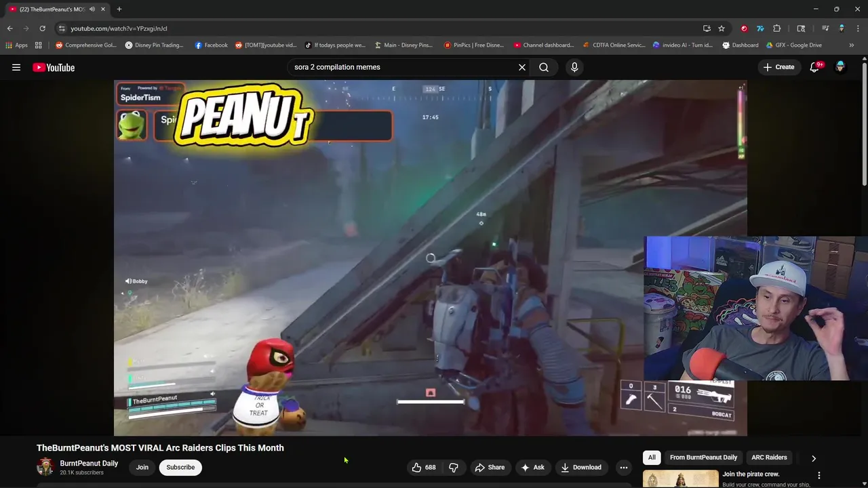Close the YouTube browser tab

click(102, 9)
